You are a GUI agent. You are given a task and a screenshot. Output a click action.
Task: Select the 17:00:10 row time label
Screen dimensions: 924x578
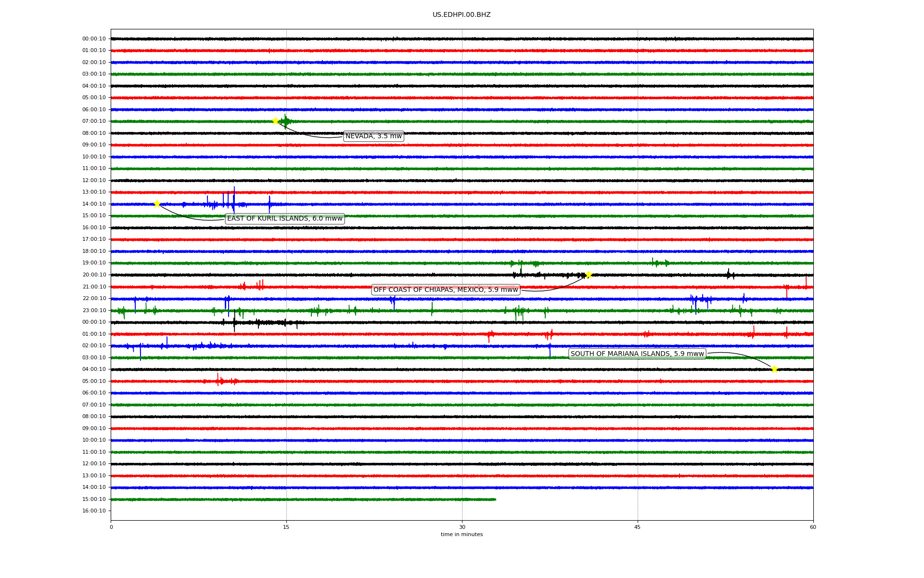pos(94,239)
